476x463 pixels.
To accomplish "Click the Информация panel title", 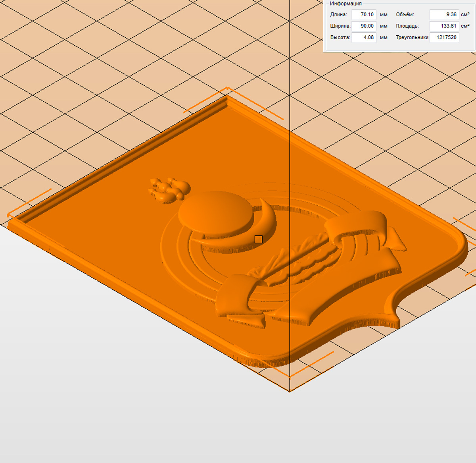I will [345, 4].
